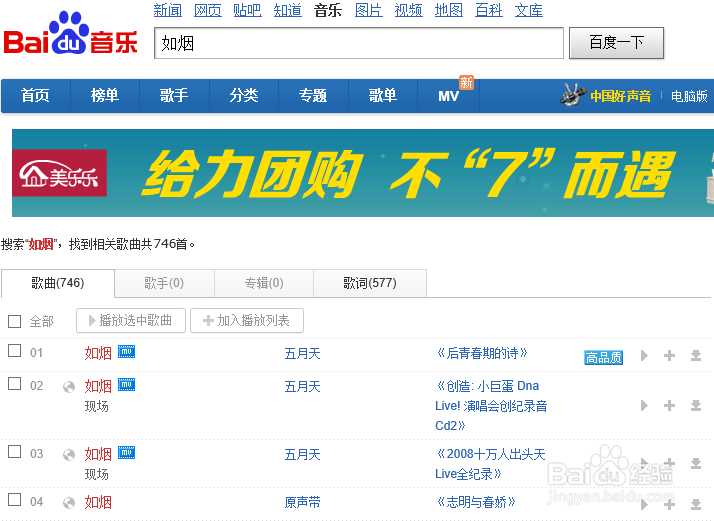The image size is (714, 521).
Task: Open 中国好声音 microphone promo
Action: (x=606, y=96)
